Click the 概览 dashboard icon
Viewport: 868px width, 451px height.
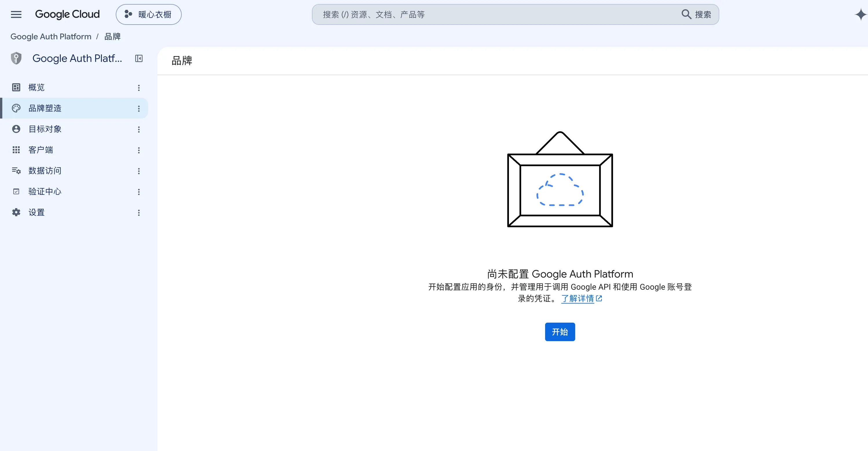[16, 88]
